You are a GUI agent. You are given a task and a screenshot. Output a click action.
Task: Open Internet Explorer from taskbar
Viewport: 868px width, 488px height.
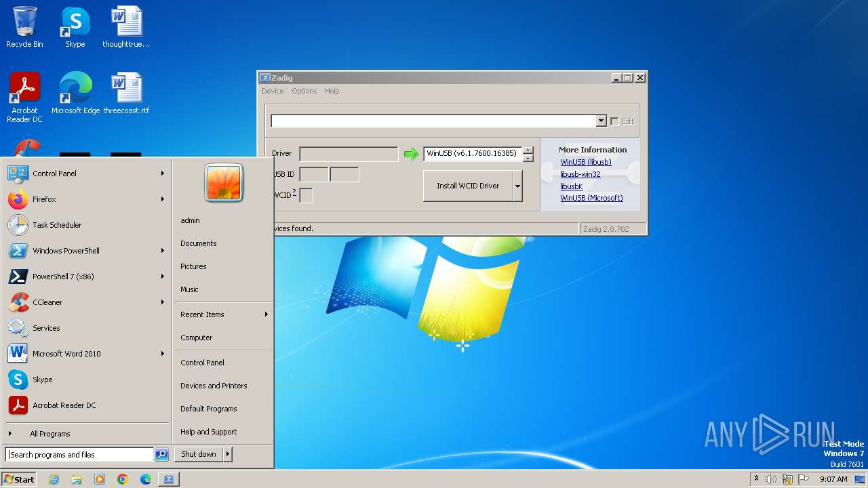point(54,479)
